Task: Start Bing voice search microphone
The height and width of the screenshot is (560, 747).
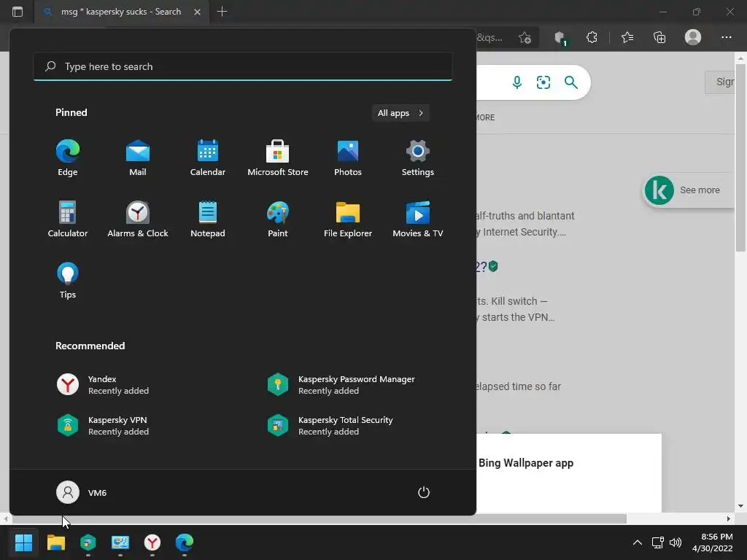Action: [517, 82]
